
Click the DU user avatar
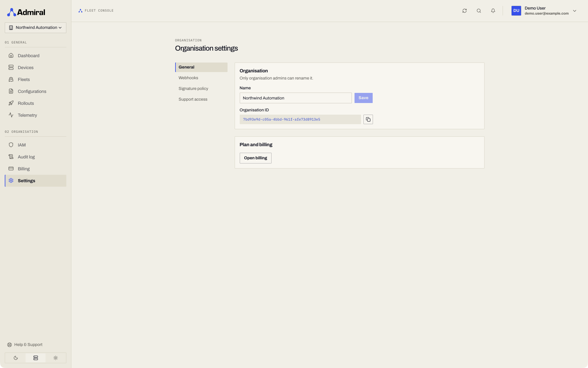(x=516, y=11)
